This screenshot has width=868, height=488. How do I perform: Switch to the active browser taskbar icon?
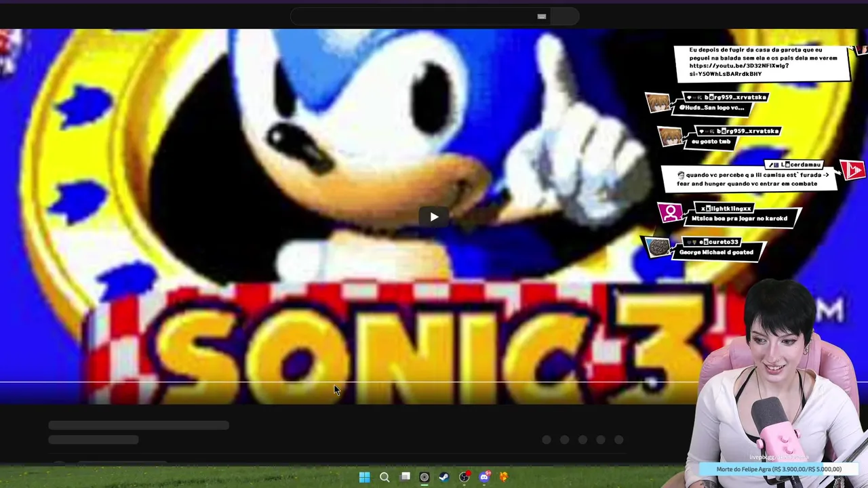click(425, 477)
